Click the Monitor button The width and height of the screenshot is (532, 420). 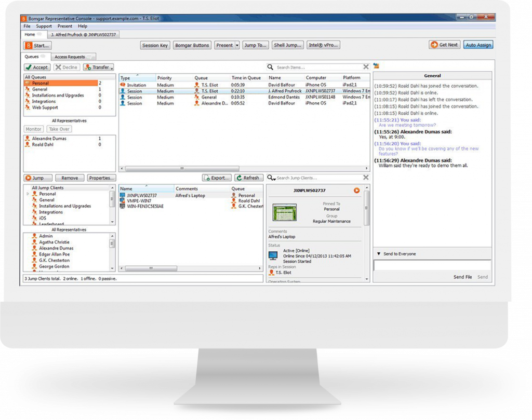(34, 129)
